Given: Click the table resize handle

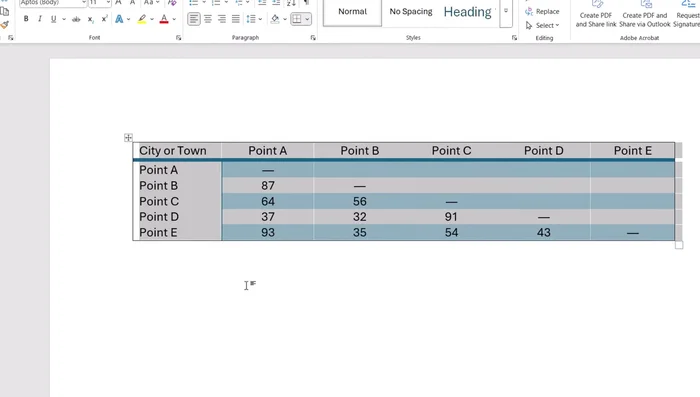Looking at the screenshot, I should 679,245.
